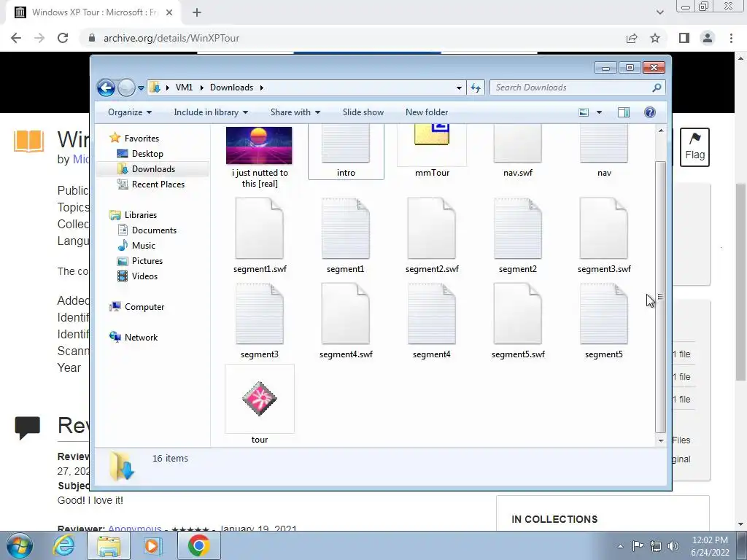Reload the page in Chrome
Viewport: 747px width, 560px height.
[x=63, y=38]
